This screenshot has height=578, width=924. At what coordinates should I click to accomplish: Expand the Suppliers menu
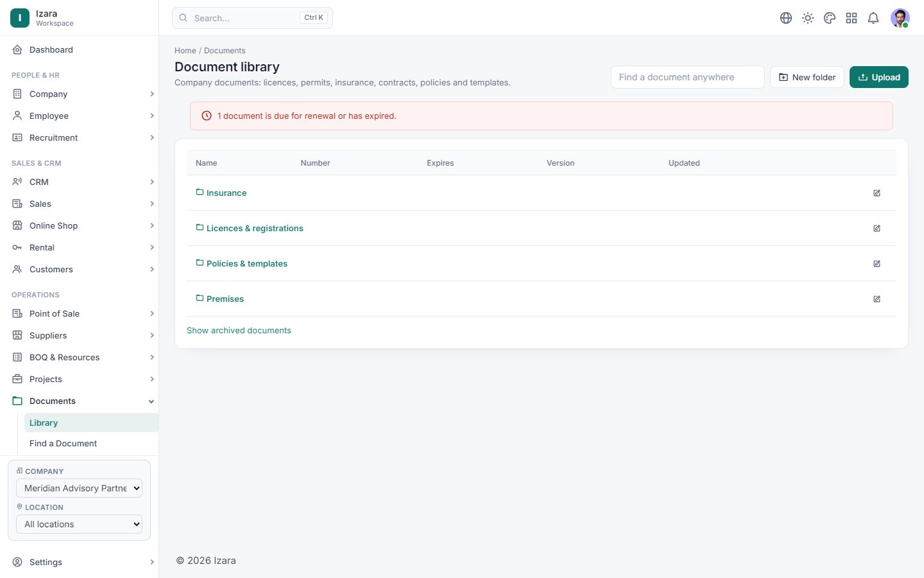(x=83, y=335)
